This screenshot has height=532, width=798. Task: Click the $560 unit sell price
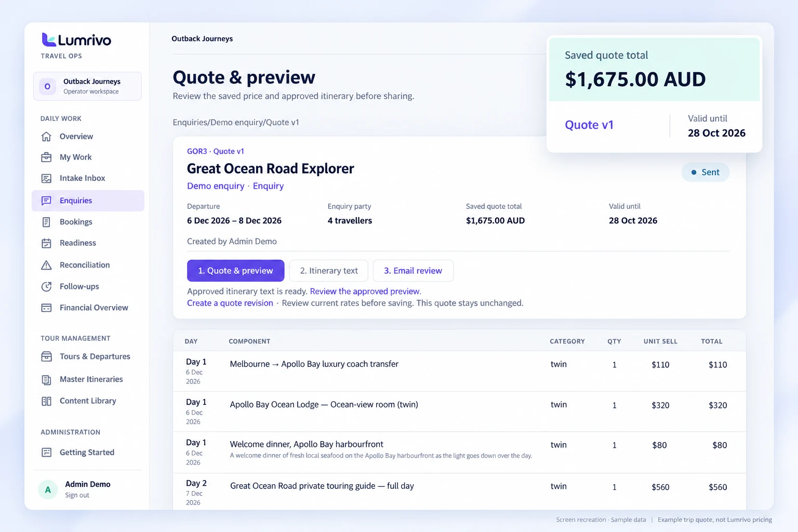click(660, 487)
